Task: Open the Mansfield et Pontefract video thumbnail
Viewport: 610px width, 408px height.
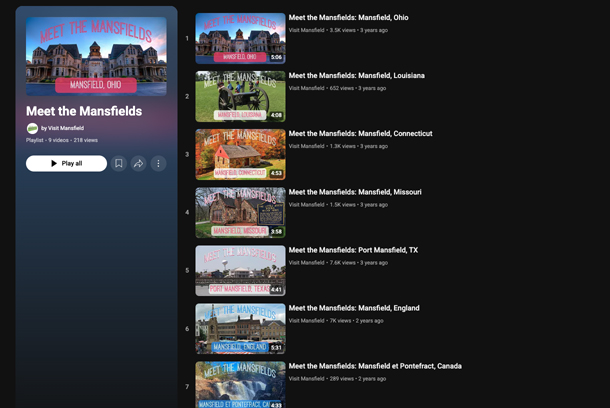Action: tap(240, 385)
